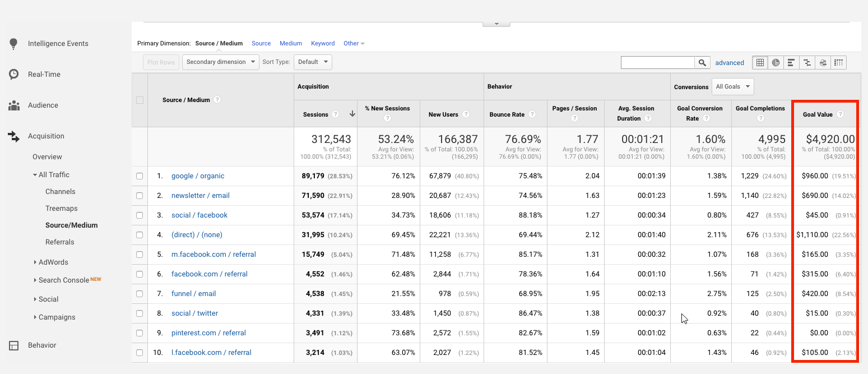
Task: Switch to the performance bar view
Action: (x=791, y=63)
